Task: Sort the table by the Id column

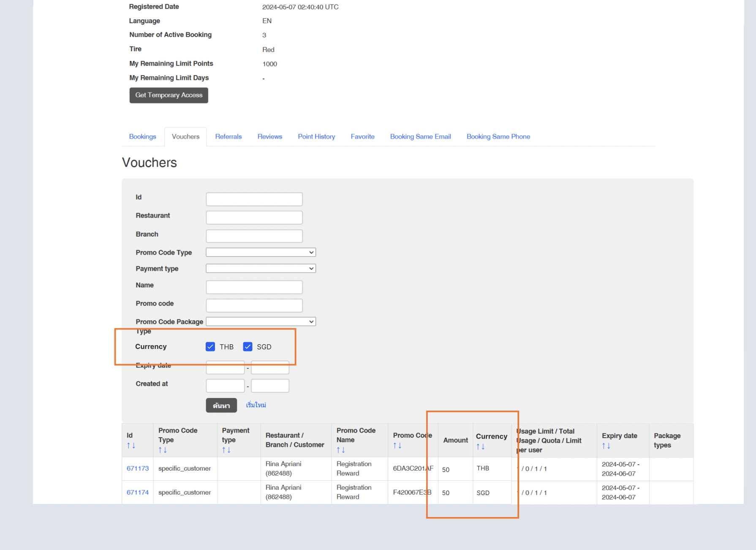Action: point(131,446)
